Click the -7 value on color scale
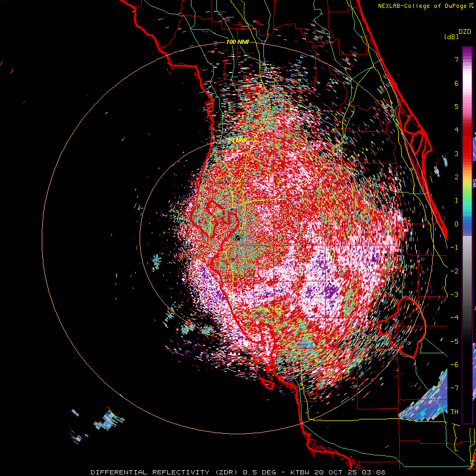Screen dimensions: 476x476 click(x=454, y=388)
